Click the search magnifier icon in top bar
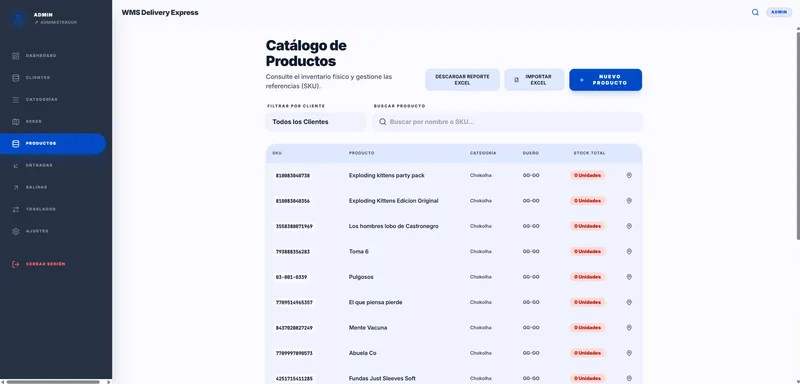This screenshot has width=800, height=384. tap(755, 12)
